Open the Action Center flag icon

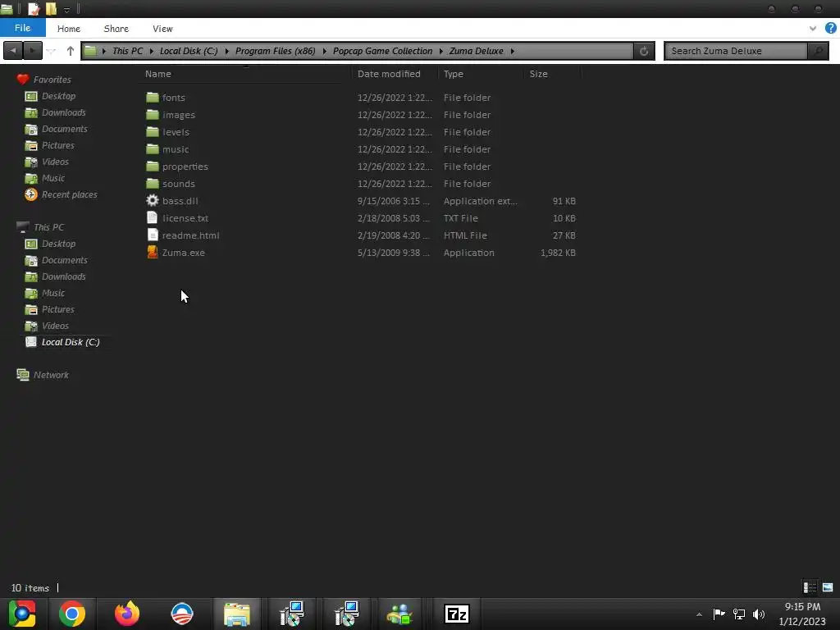(719, 614)
